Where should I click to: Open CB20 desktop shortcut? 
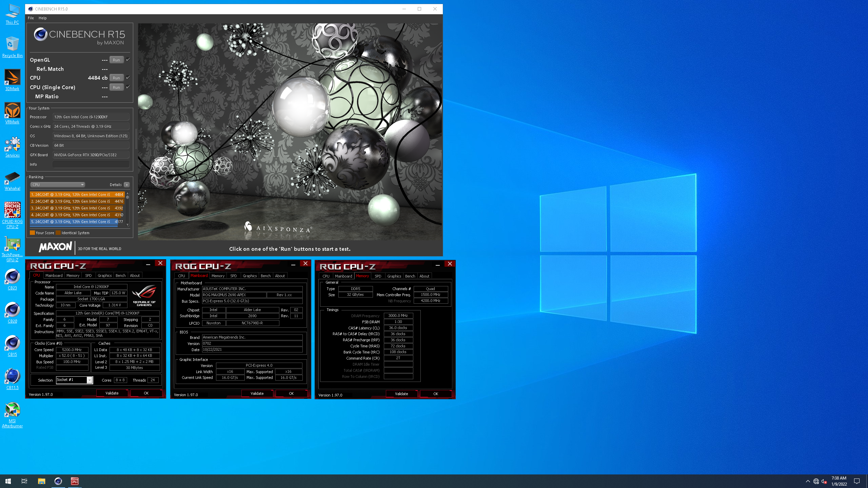point(12,313)
